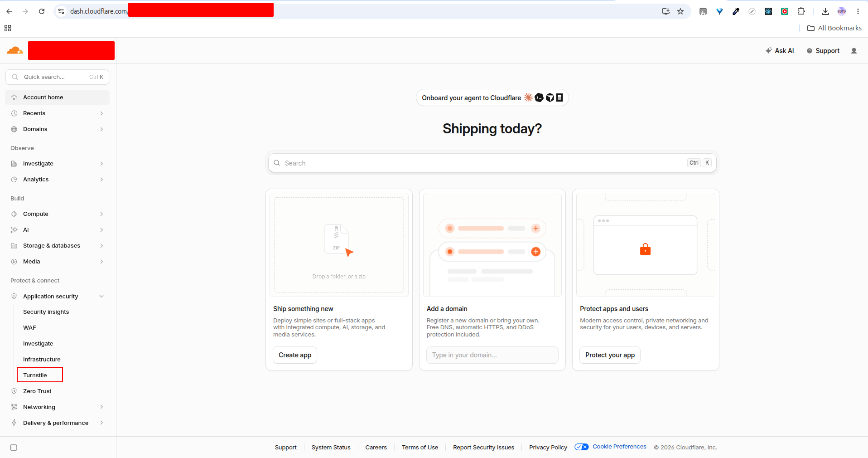Open WAF submenu item
The image size is (868, 458).
coord(29,328)
